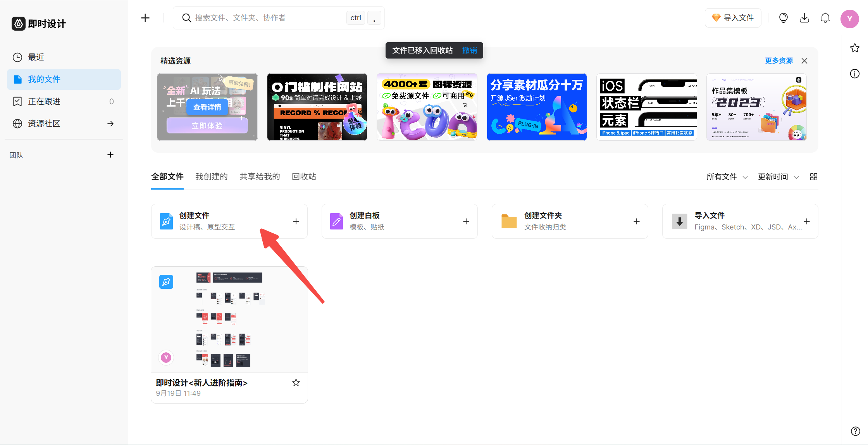This screenshot has width=868, height=445.
Task: Click the help question mark icon
Action: pos(855,431)
